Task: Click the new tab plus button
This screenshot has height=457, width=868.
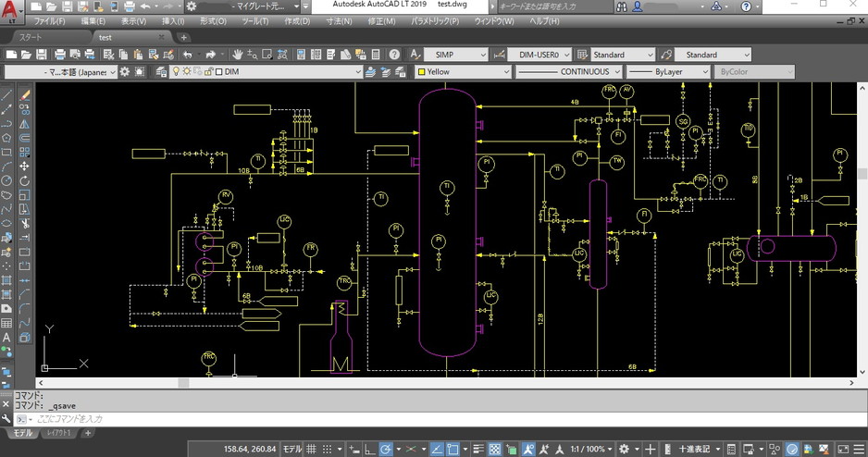Action: [x=184, y=37]
